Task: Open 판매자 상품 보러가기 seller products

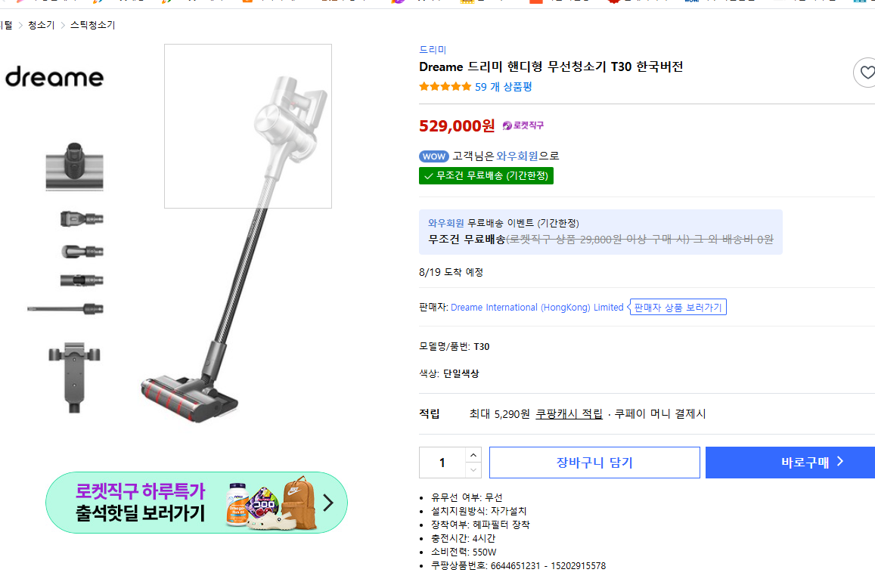Action: coord(678,307)
